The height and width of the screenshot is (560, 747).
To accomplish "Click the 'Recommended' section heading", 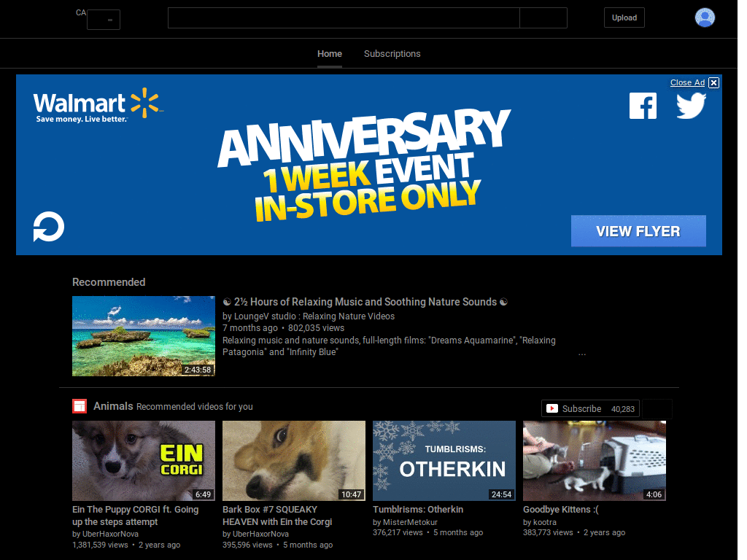I will [x=109, y=282].
